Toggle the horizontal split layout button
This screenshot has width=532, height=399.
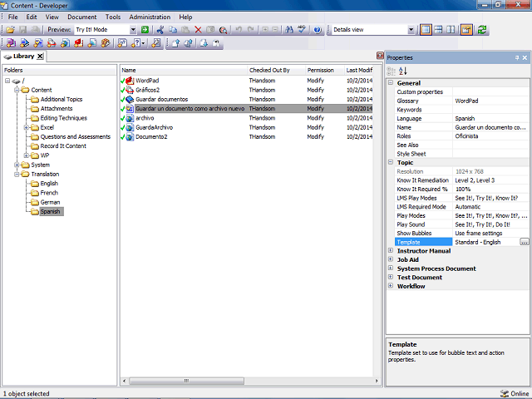438,30
